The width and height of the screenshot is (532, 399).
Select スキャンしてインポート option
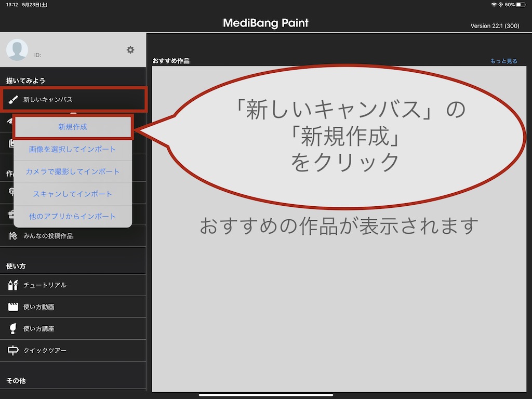tap(73, 194)
